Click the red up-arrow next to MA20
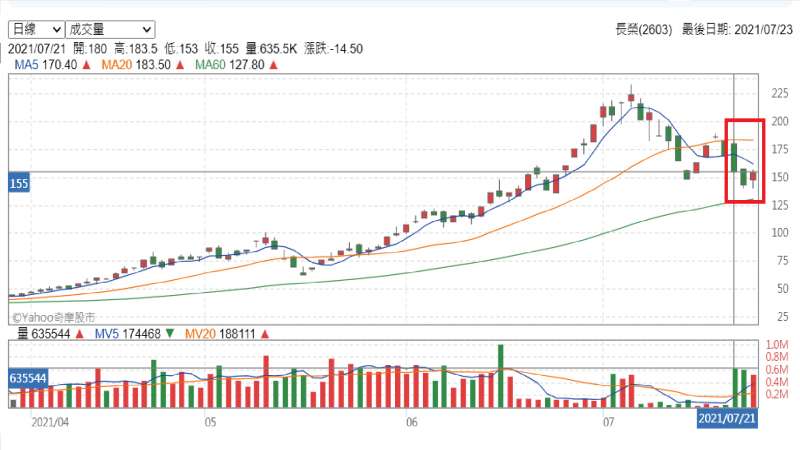 tap(180, 65)
